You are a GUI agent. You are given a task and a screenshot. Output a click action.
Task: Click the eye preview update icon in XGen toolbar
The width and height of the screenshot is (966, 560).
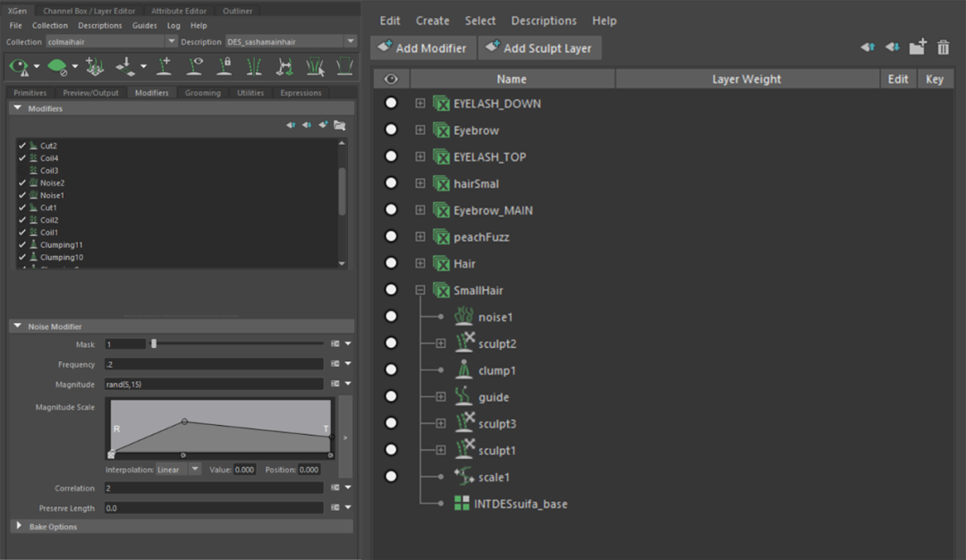[x=20, y=66]
